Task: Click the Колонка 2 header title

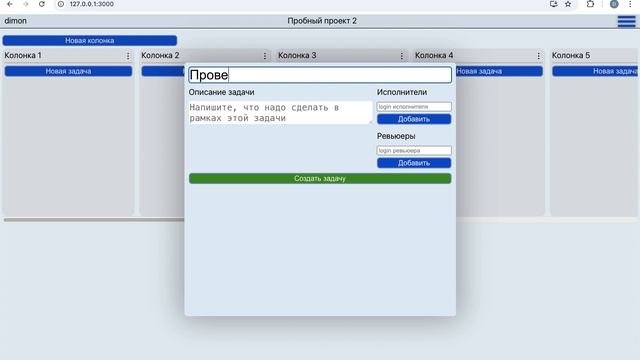Action: (160, 55)
